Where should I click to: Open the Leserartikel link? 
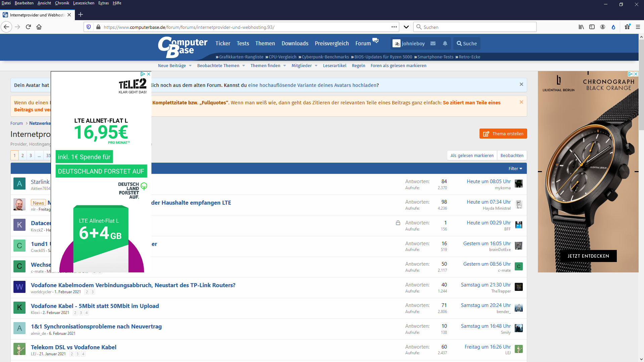(334, 66)
